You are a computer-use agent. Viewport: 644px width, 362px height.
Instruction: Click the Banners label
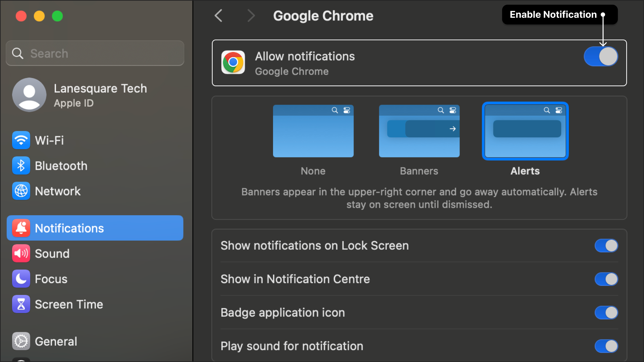coord(419,171)
